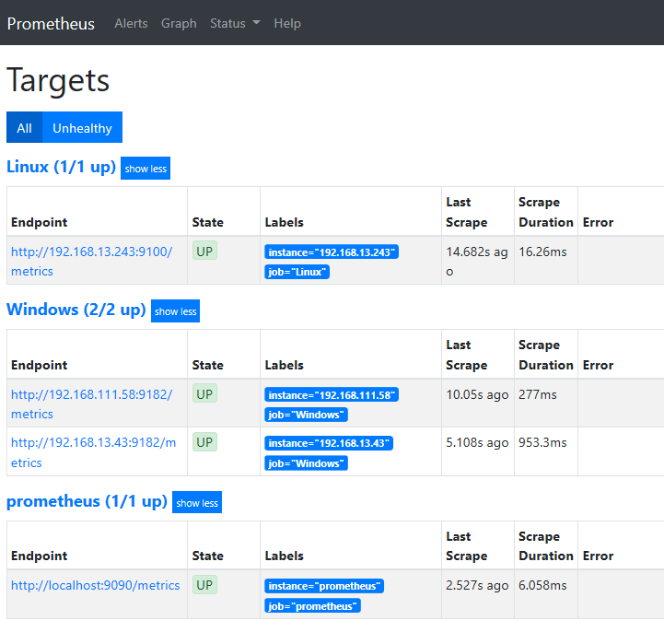The height and width of the screenshot is (644, 664).
Task: Select the 2.527s ago last scrape value
Action: (477, 585)
